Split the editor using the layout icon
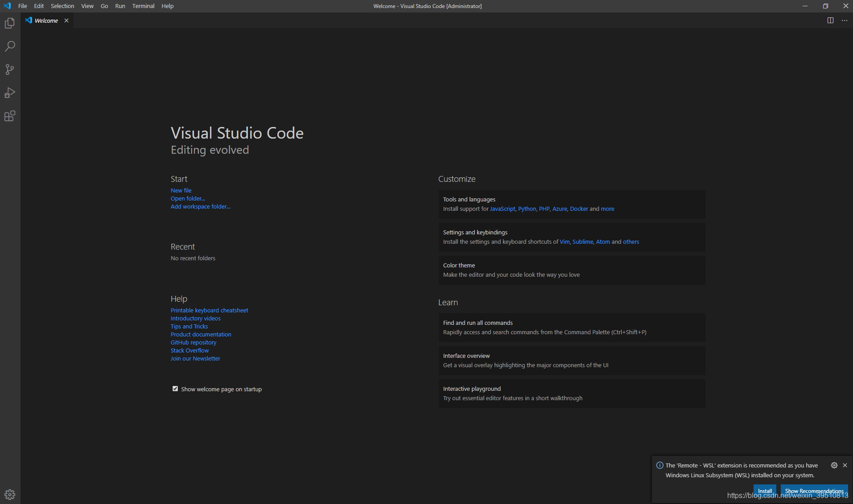853x504 pixels. click(x=830, y=20)
